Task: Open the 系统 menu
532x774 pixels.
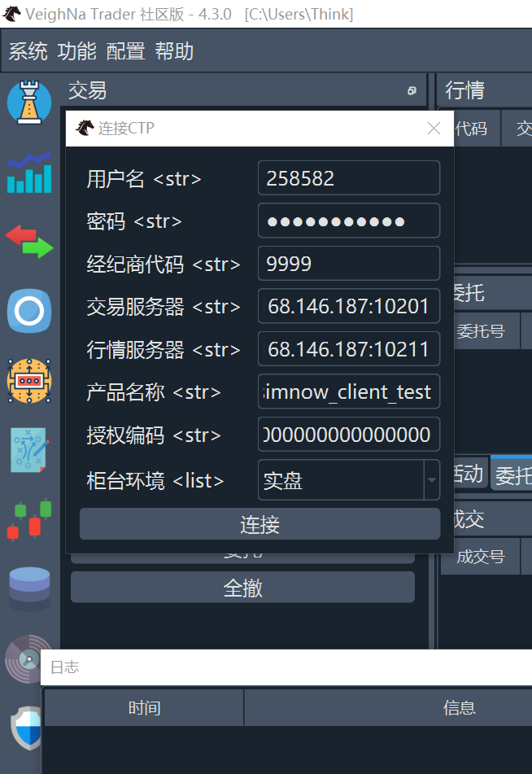Action: 28,52
